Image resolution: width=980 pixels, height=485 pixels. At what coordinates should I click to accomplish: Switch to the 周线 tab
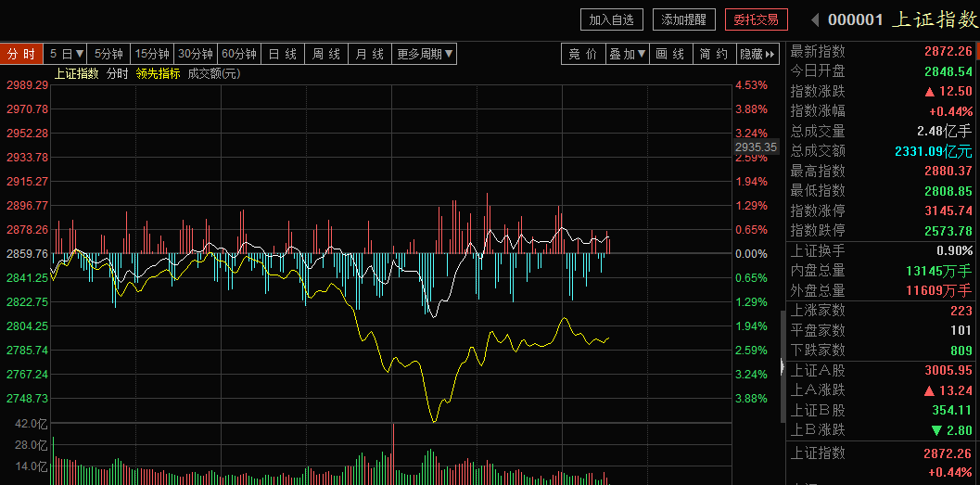click(326, 55)
